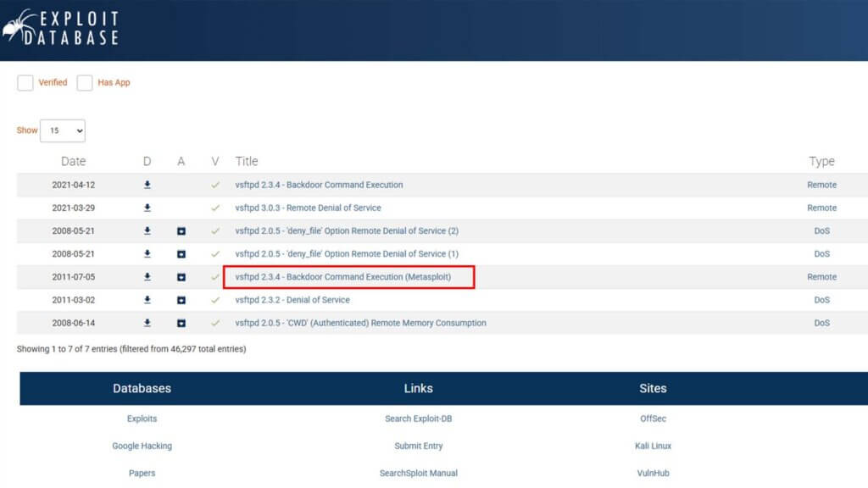868x488 pixels.
Task: Download the 'CWD' Remote Memory Consumption exploit
Action: click(x=147, y=323)
